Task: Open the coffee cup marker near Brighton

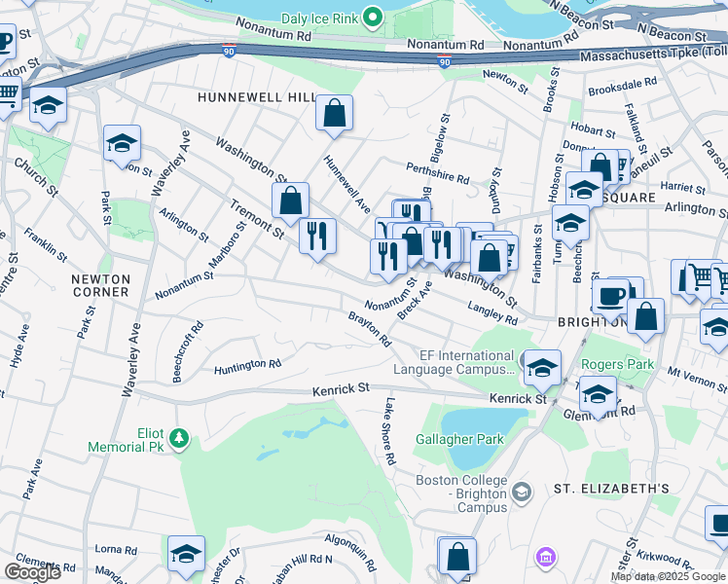Action: [610, 298]
